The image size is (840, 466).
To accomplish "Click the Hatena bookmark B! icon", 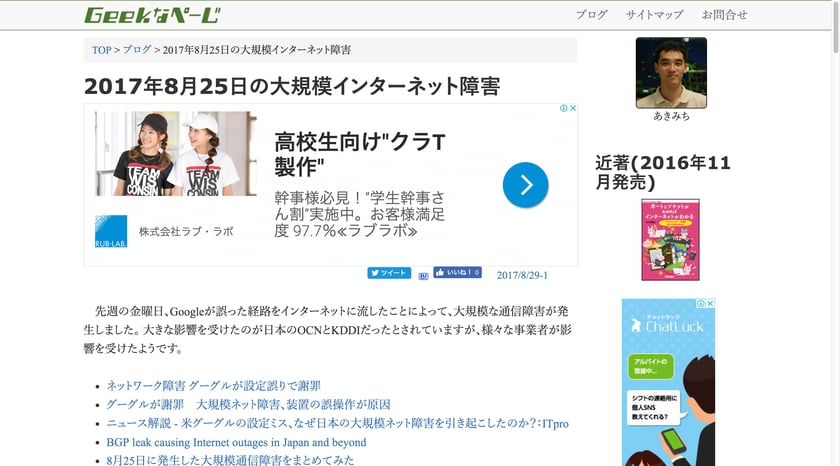I will [x=423, y=276].
